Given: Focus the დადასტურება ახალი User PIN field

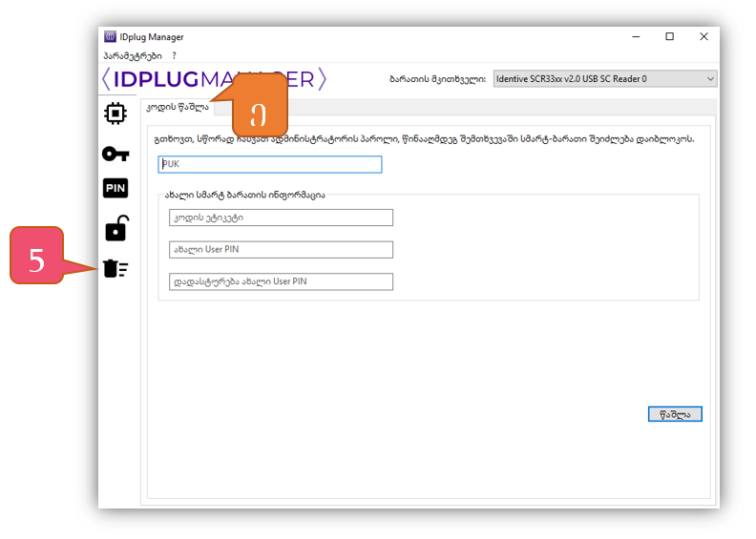Looking at the screenshot, I should (x=281, y=281).
